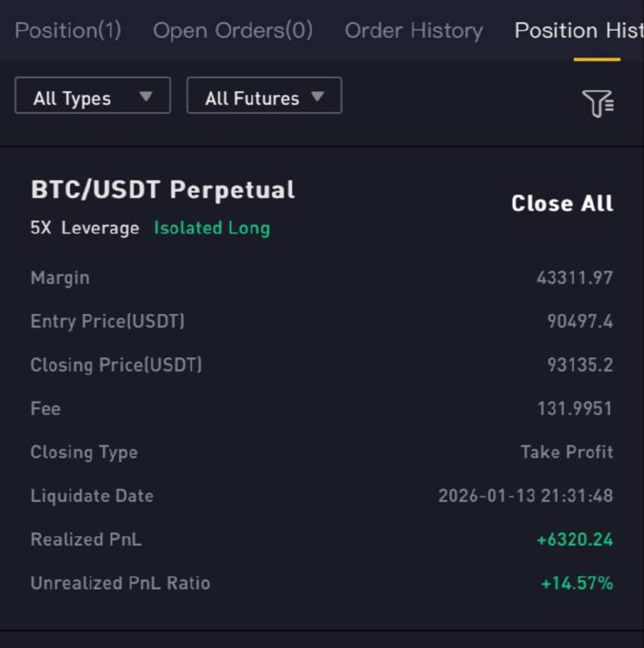Click the BTC/USDT Perpetual title
644x648 pixels.
point(163,190)
